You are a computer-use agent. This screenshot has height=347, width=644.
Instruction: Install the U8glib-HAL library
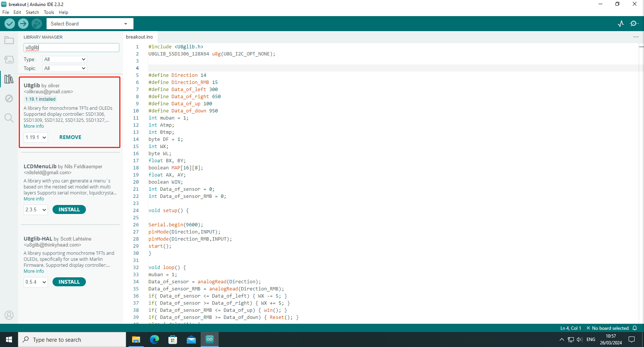point(69,282)
